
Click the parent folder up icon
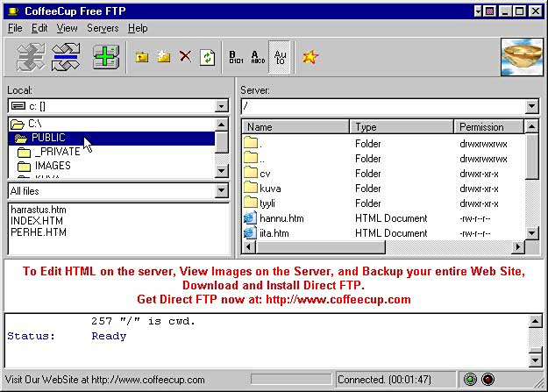pos(142,57)
